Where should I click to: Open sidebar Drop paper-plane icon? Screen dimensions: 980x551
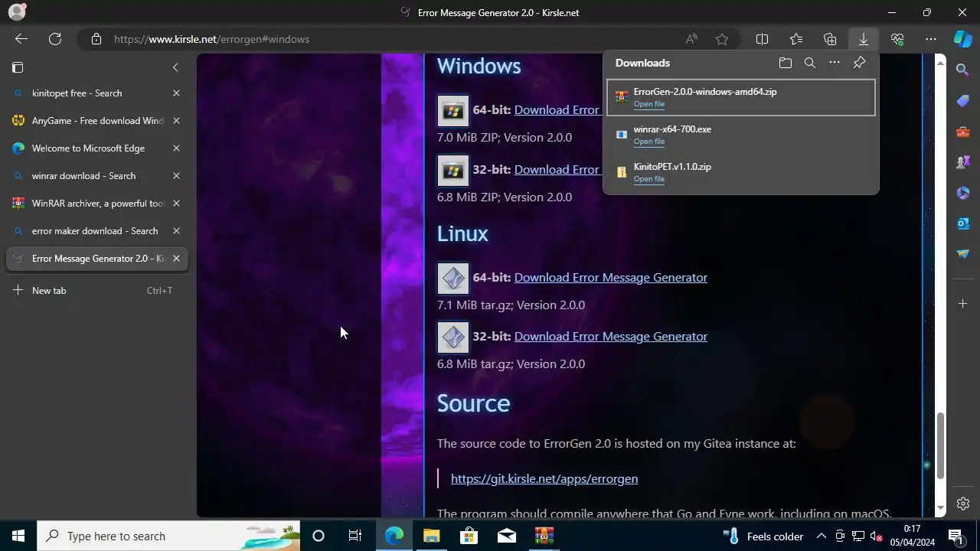tap(963, 254)
